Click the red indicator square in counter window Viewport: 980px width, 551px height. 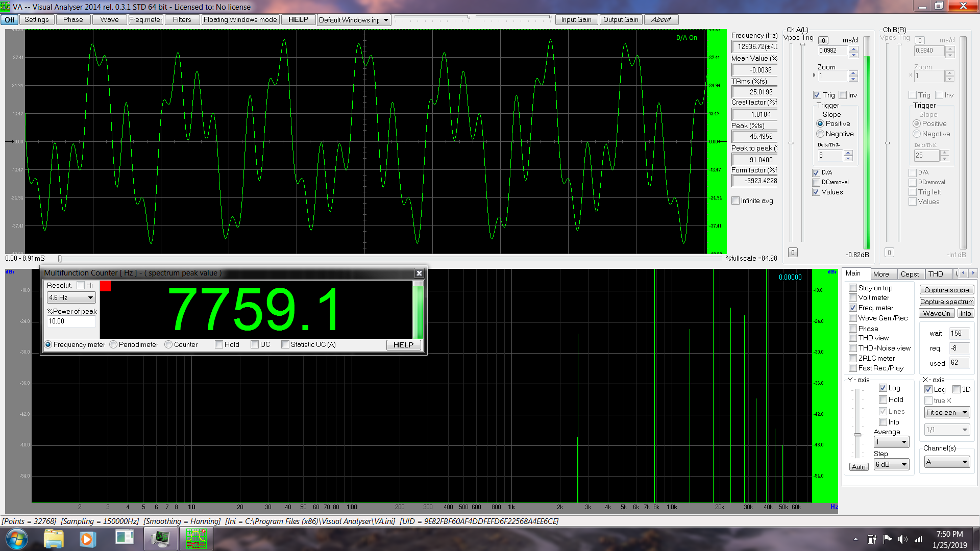106,286
